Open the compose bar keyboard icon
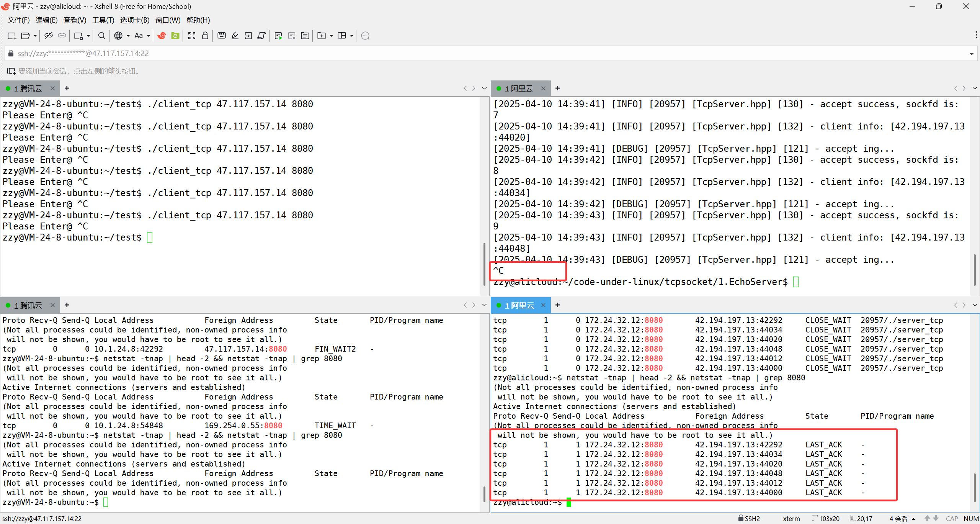 click(x=221, y=36)
